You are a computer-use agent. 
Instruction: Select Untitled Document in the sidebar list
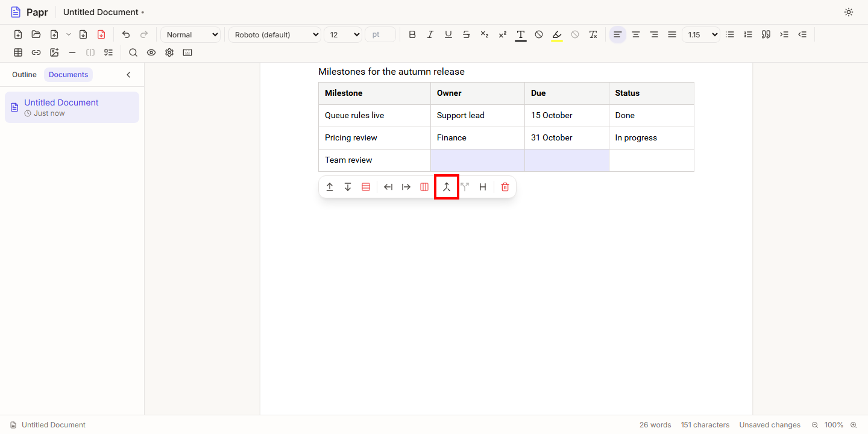72,107
